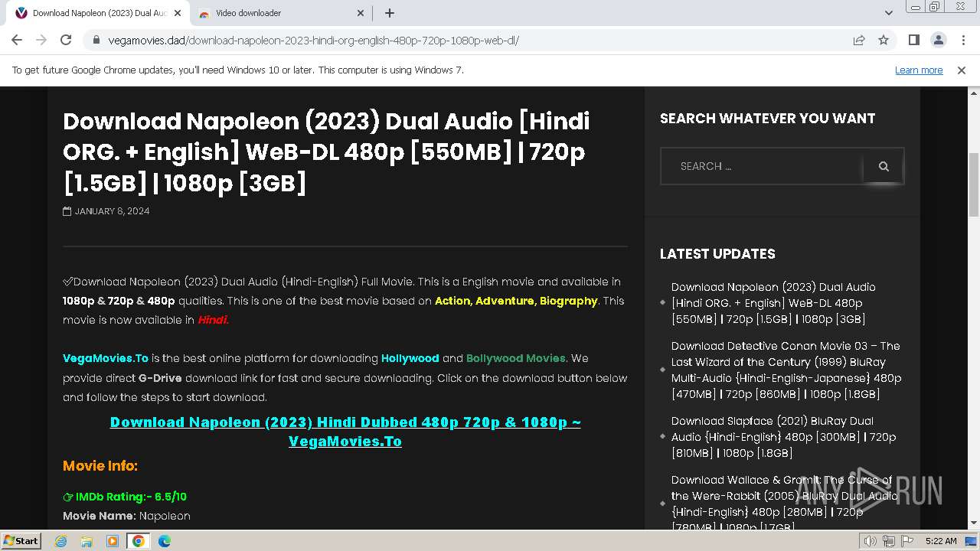The image size is (980, 551).
Task: Submit search with the magnifier icon
Action: tap(884, 166)
